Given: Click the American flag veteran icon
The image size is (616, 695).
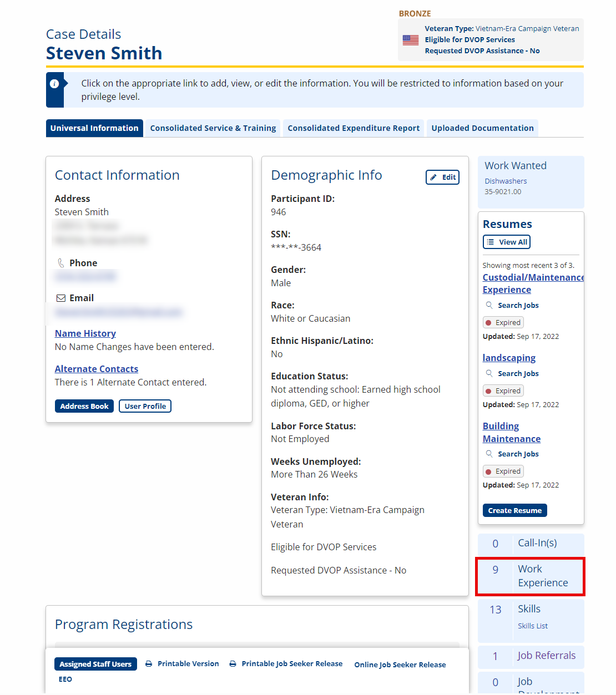Looking at the screenshot, I should pyautogui.click(x=411, y=40).
